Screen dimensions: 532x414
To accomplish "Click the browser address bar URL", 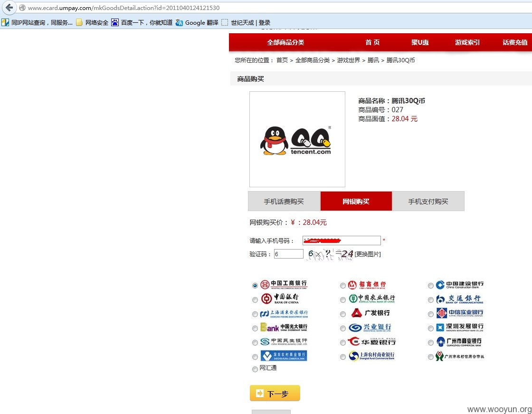I will click(123, 8).
